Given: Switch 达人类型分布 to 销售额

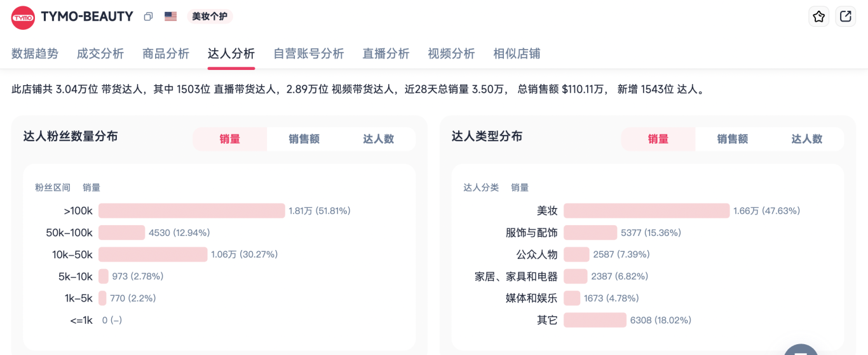Looking at the screenshot, I should 732,139.
